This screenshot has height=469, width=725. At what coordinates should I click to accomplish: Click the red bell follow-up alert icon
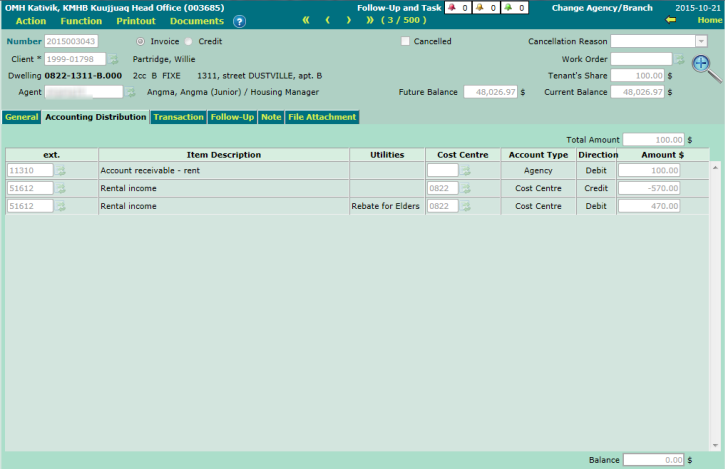tap(451, 7)
